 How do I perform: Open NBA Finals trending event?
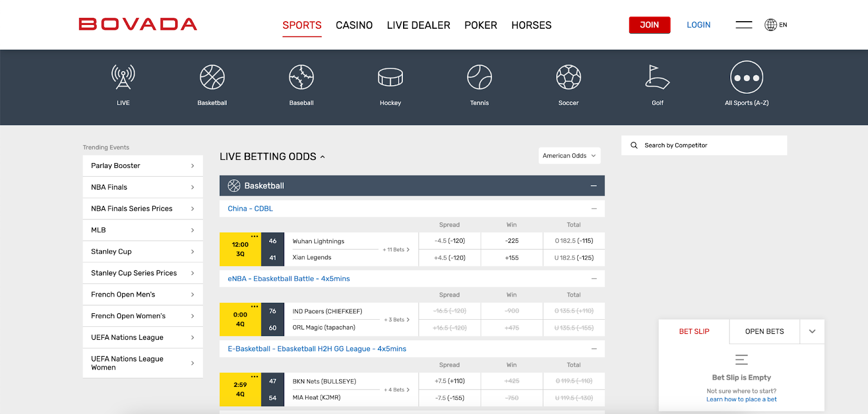(143, 187)
